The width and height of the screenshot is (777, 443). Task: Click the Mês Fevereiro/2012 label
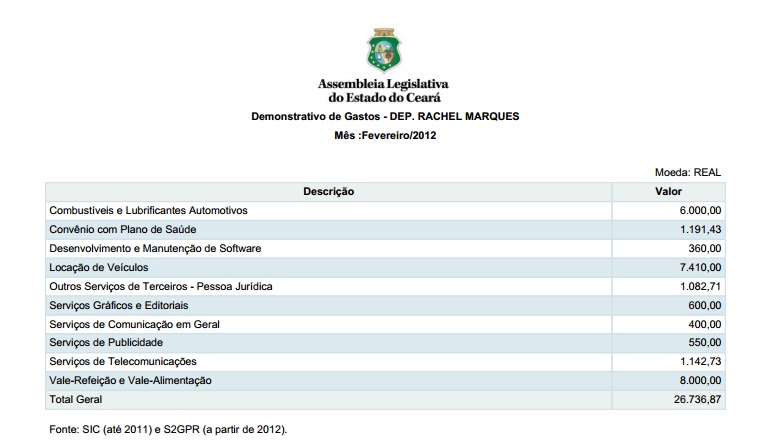[x=385, y=136]
